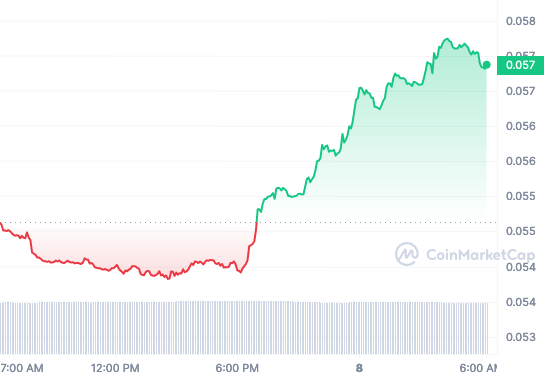
Task: Click the CoinMarketCap logo icon
Action: (x=407, y=254)
